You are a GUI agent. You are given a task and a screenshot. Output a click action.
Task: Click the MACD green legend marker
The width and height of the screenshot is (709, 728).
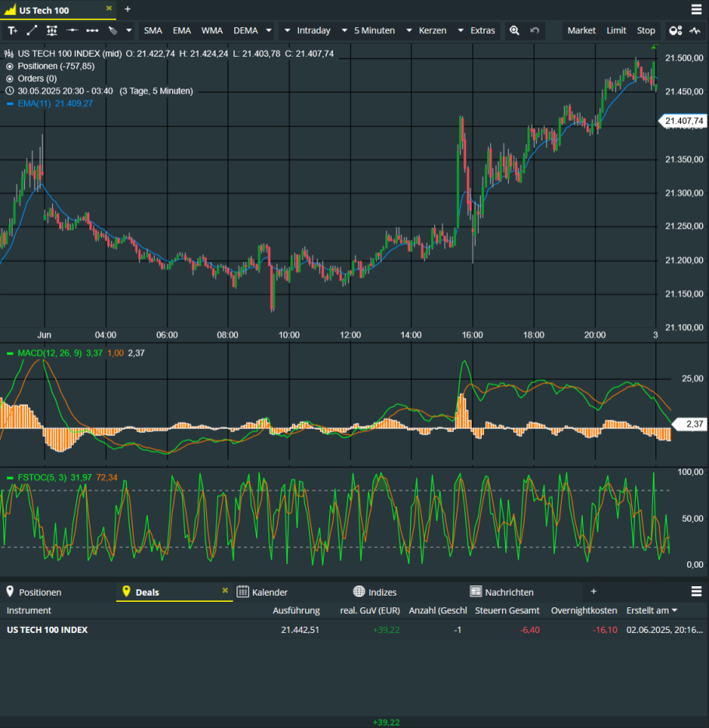[10, 353]
